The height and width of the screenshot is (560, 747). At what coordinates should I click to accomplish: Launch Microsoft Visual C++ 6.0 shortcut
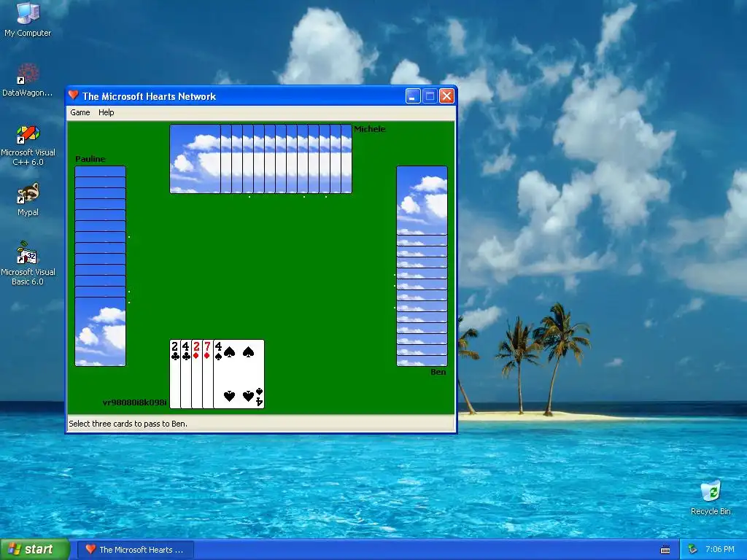(28, 145)
